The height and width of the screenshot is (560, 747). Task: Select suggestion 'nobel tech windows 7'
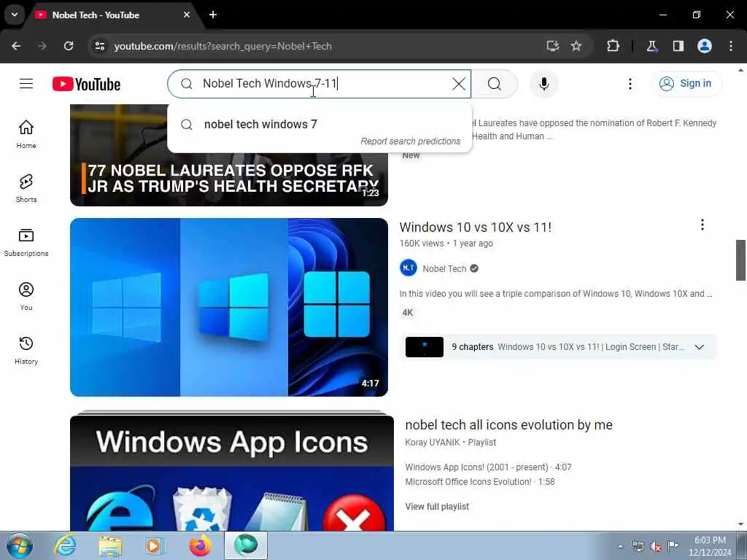click(x=320, y=124)
